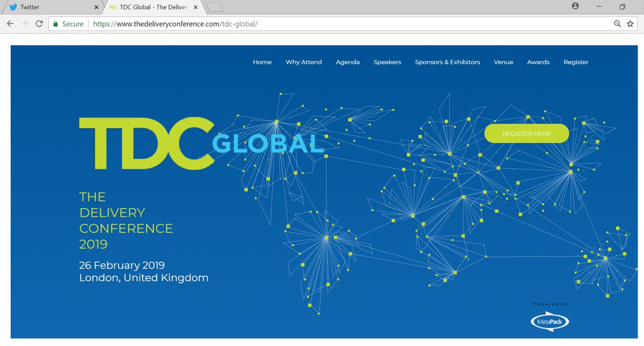644x346 pixels.
Task: Open the Awards menu item
Action: (538, 62)
